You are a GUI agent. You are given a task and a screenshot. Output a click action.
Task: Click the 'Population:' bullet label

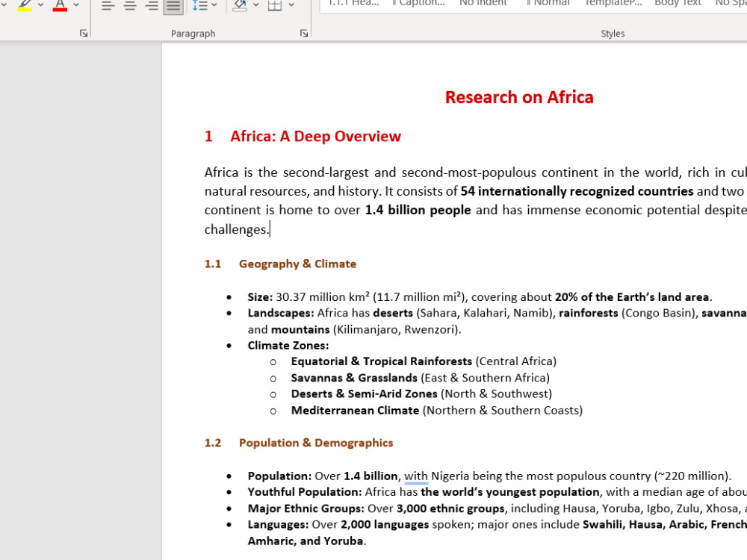click(279, 476)
